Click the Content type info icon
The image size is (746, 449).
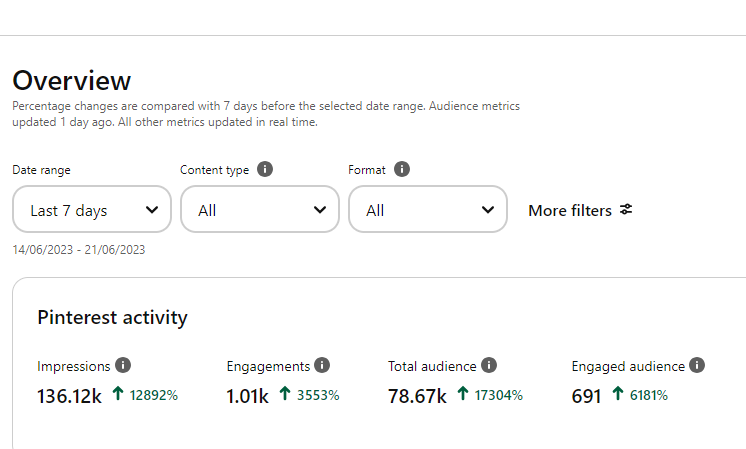pos(265,170)
